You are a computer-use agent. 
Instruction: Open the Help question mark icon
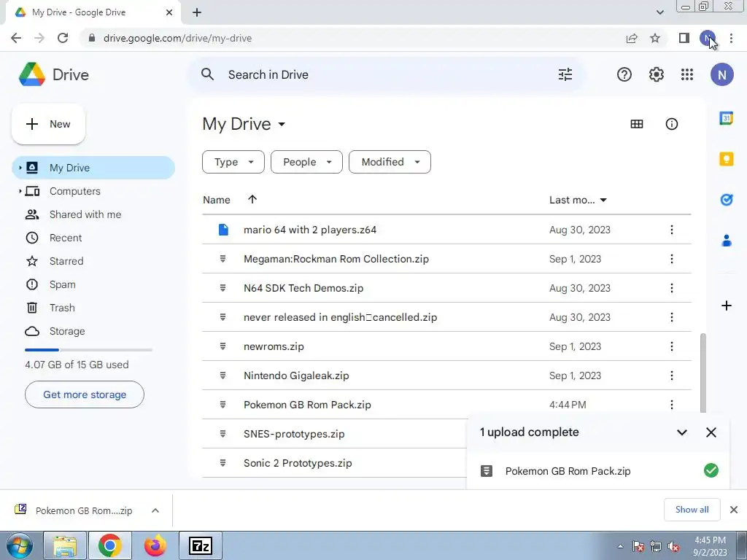pos(624,75)
